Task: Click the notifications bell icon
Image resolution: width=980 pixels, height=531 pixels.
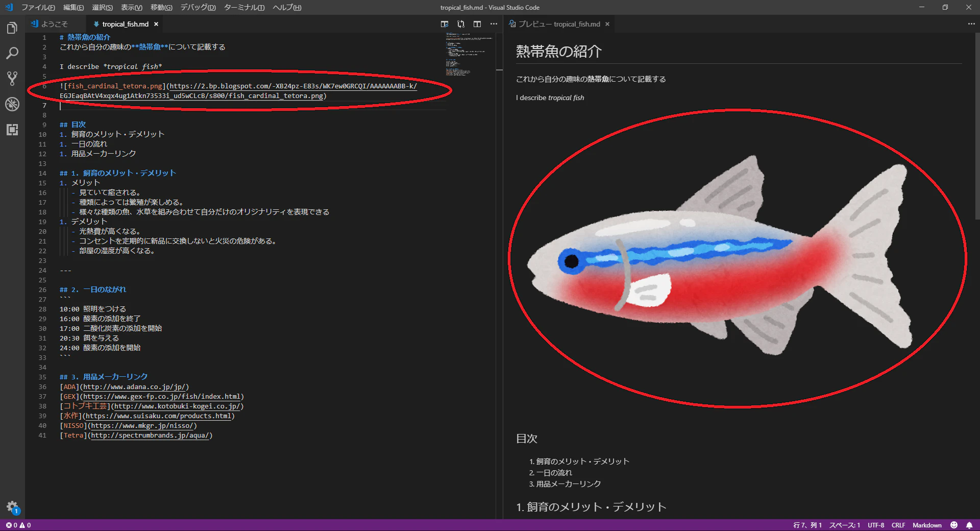Action: pyautogui.click(x=969, y=525)
